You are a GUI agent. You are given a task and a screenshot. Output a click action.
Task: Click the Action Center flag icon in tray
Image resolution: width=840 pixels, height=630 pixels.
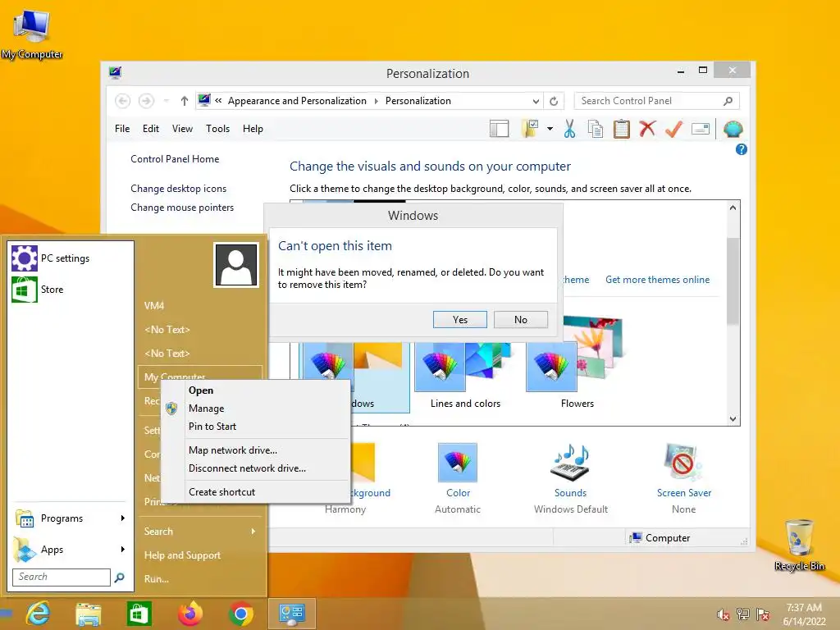click(764, 614)
